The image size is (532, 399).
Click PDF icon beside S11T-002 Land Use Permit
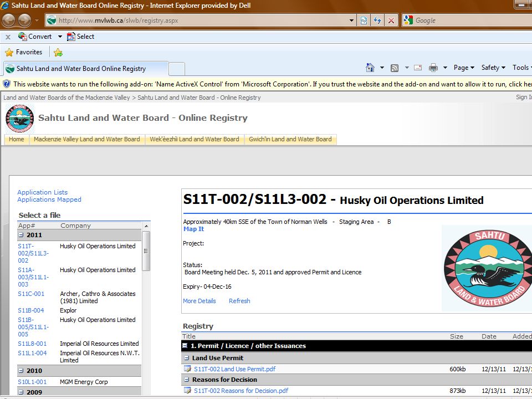187,369
